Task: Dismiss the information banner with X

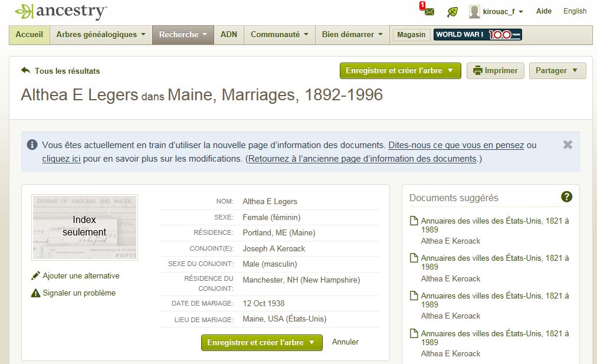Action: tap(568, 145)
